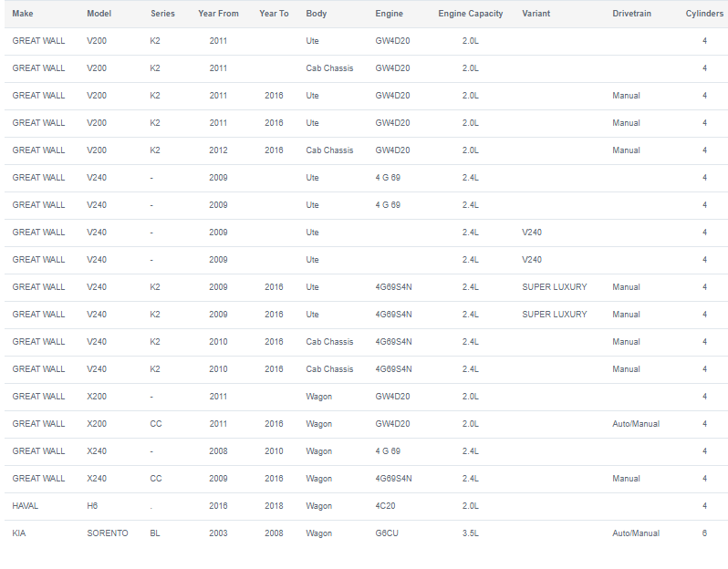This screenshot has width=728, height=569.
Task: Click the SORENTO model cell
Action: point(108,533)
